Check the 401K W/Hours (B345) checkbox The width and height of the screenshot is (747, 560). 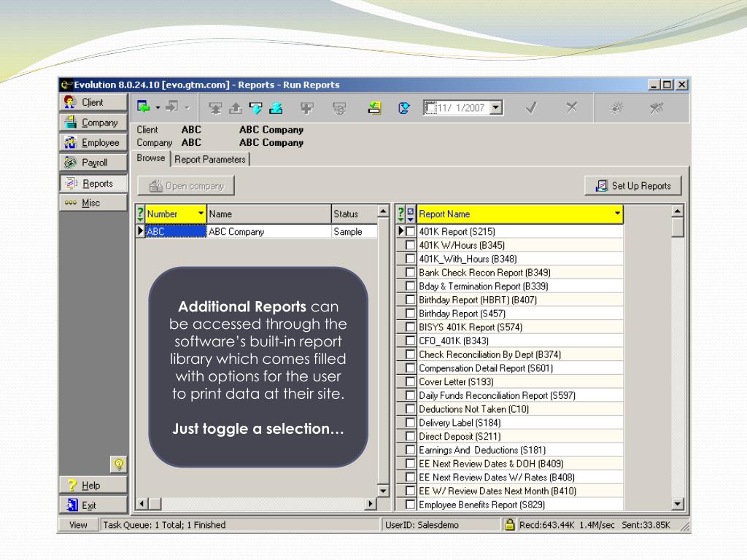410,245
